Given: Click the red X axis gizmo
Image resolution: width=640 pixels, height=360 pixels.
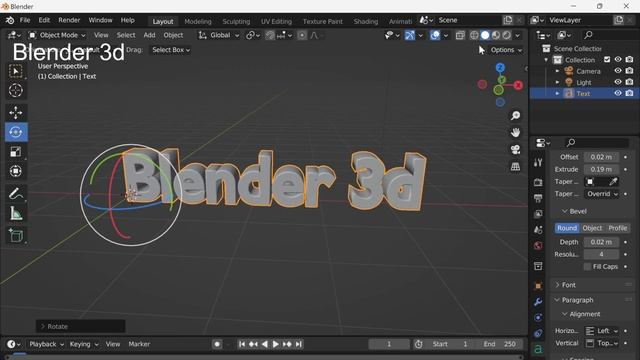Looking at the screenshot, I should click(x=518, y=85).
